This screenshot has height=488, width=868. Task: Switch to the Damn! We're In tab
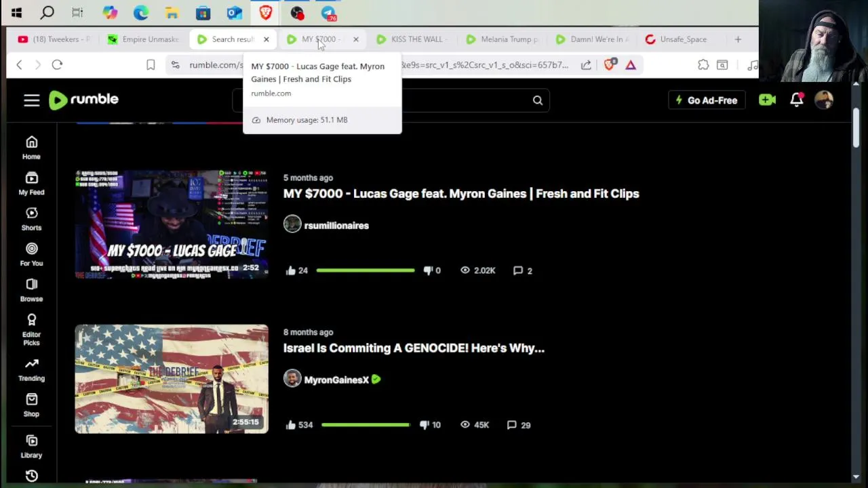tap(591, 39)
